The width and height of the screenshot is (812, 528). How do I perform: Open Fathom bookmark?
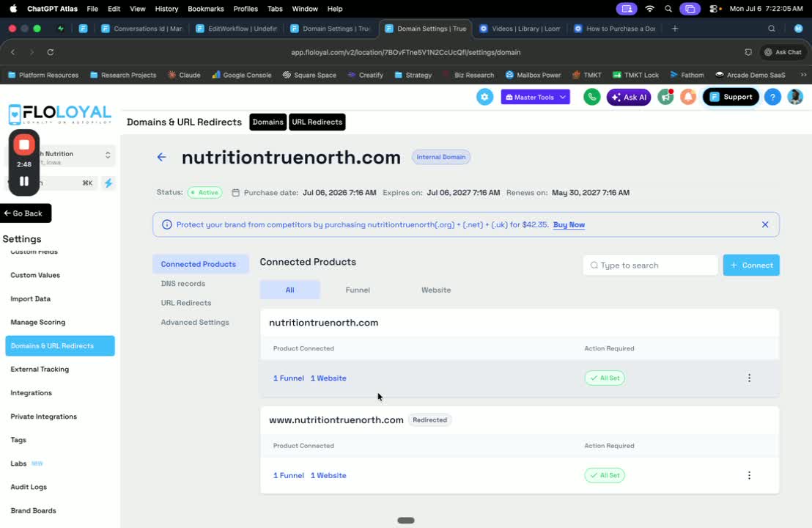[687, 75]
